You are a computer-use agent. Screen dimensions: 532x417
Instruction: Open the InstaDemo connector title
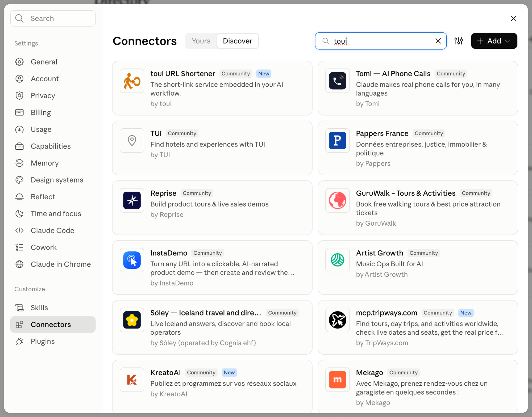click(169, 253)
